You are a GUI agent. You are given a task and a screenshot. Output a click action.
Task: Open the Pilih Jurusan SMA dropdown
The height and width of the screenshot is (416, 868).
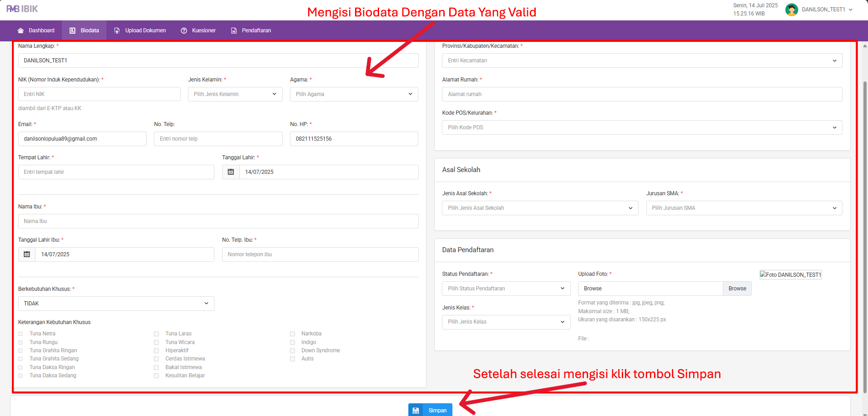(x=744, y=208)
